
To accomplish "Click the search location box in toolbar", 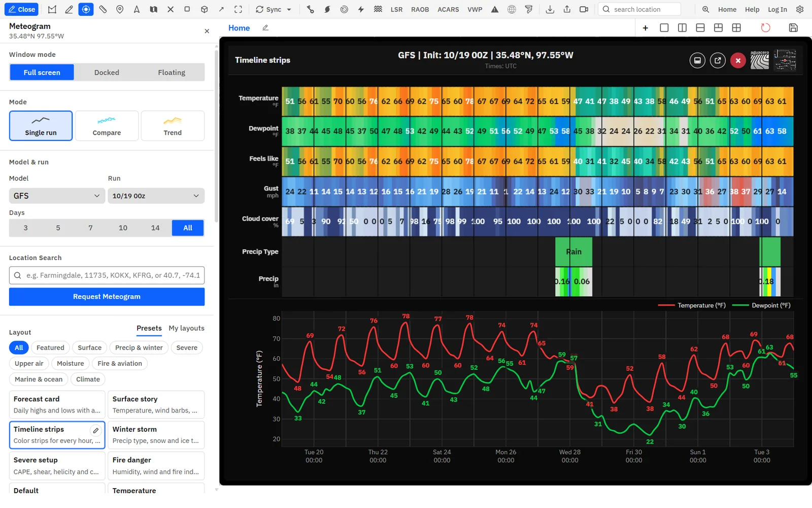I will [x=639, y=9].
